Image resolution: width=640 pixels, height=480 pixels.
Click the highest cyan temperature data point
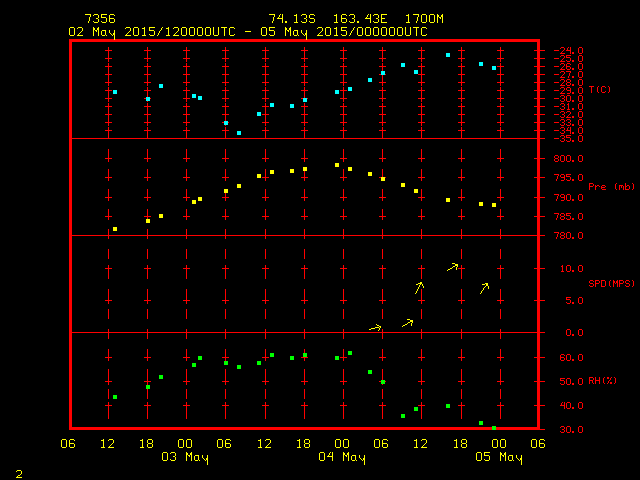pos(448,55)
